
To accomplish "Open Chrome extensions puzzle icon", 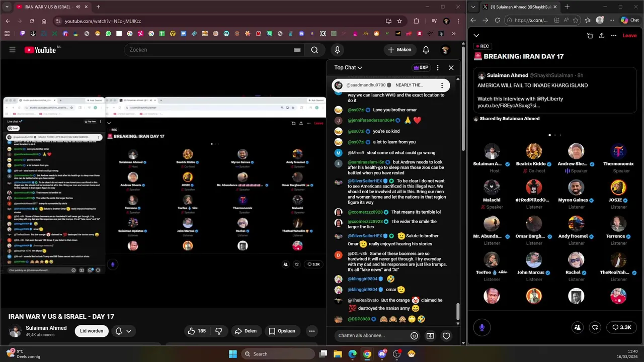I will 416,21.
